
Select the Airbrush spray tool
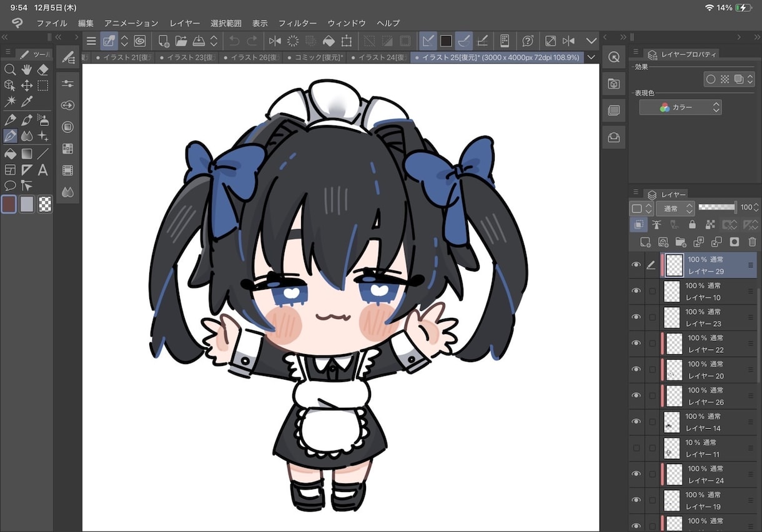click(43, 119)
